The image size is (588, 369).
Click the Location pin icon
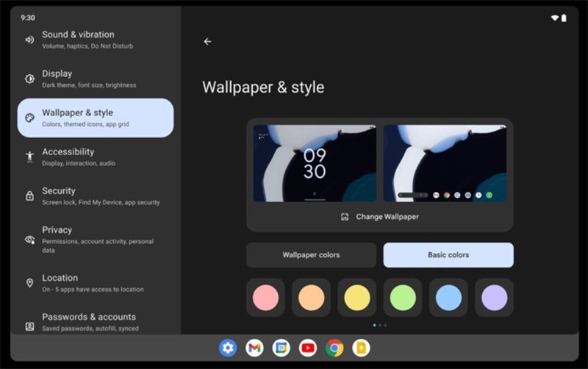pos(29,283)
